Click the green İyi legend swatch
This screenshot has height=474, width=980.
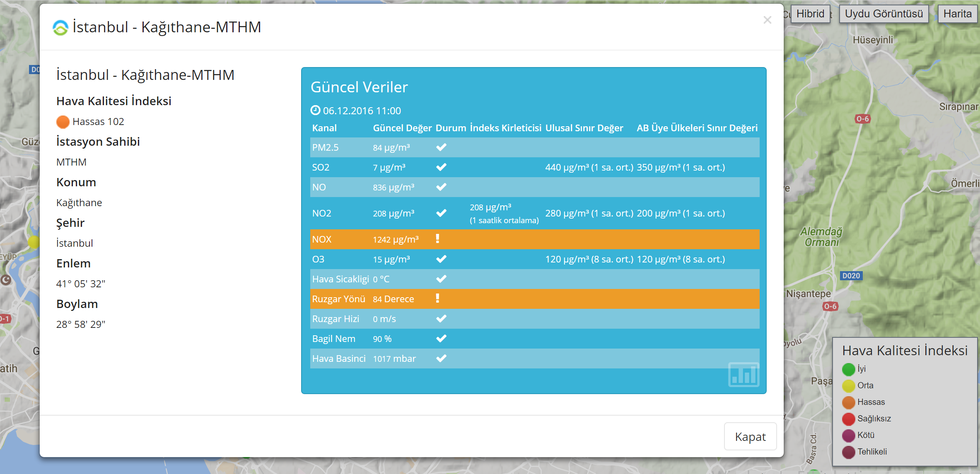point(848,369)
